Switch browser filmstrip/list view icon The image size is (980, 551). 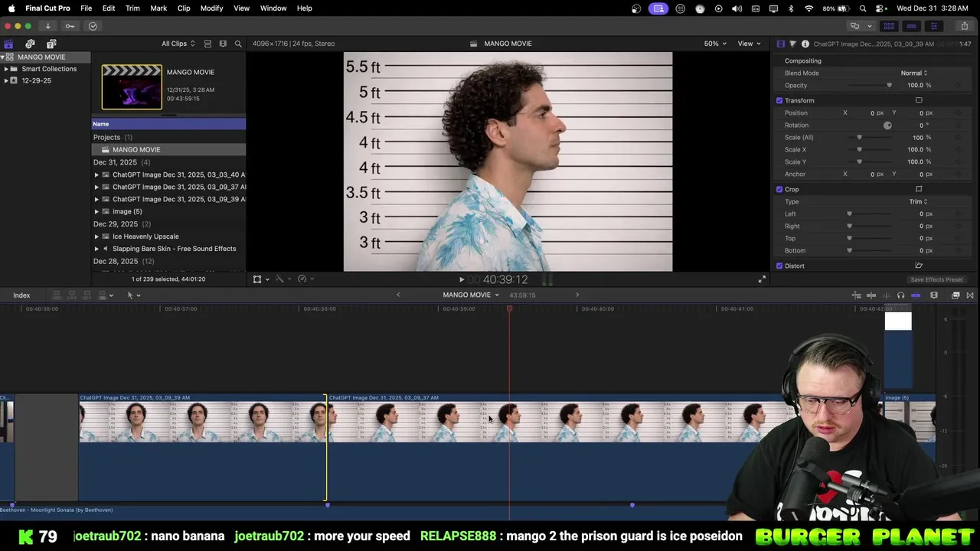tap(223, 44)
